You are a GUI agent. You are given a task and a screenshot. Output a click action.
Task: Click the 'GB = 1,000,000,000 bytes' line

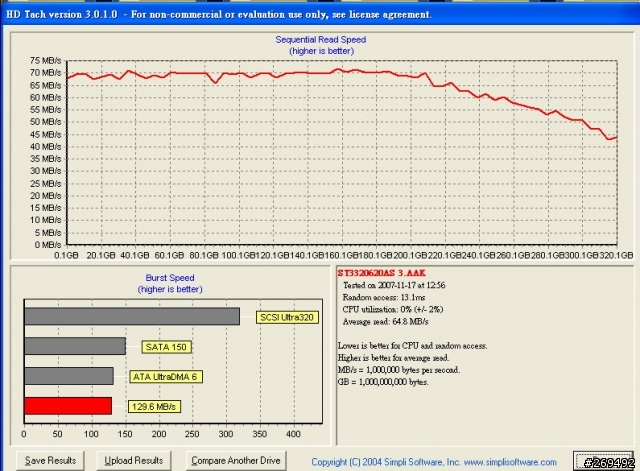pyautogui.click(x=383, y=382)
